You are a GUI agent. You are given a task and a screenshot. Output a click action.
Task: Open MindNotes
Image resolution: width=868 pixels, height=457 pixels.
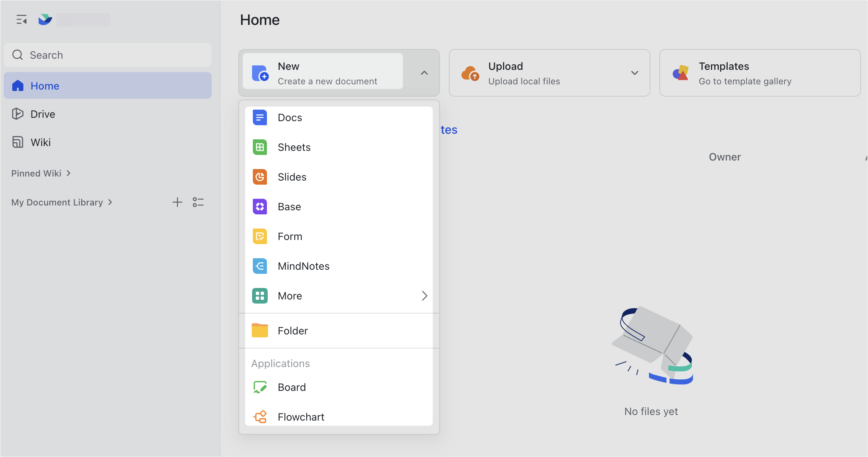click(303, 266)
